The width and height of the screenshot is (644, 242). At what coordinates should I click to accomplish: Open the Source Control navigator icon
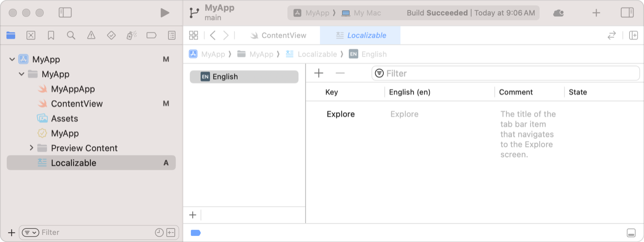(x=31, y=36)
